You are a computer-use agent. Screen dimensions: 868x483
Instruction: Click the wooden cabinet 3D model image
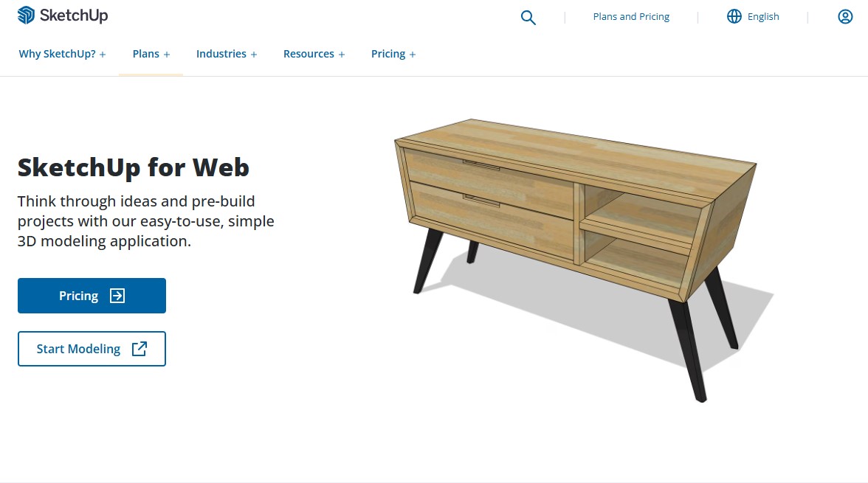point(583,259)
